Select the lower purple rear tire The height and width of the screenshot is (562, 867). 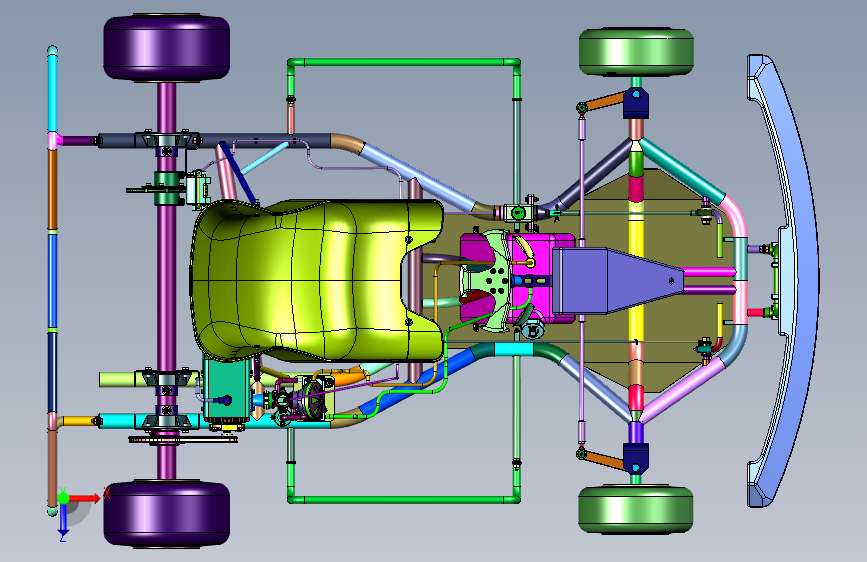pos(166,514)
